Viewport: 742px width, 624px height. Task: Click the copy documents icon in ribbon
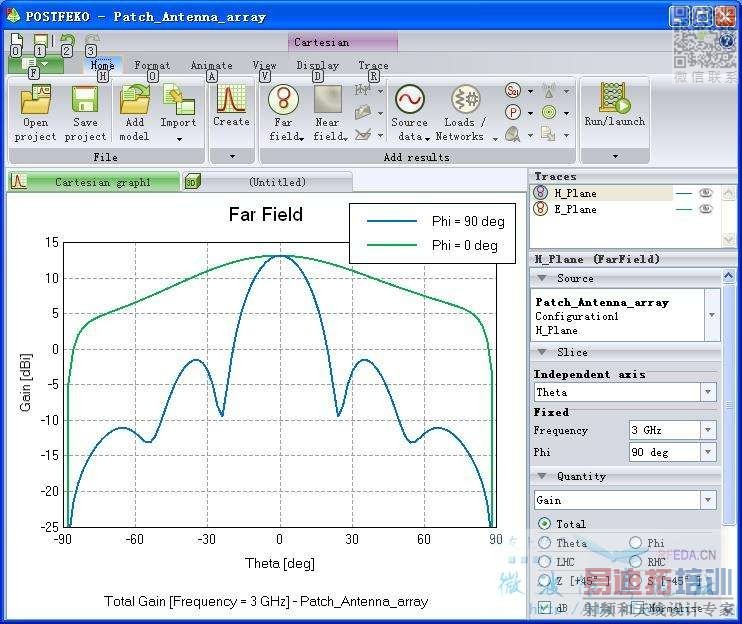coord(548,134)
